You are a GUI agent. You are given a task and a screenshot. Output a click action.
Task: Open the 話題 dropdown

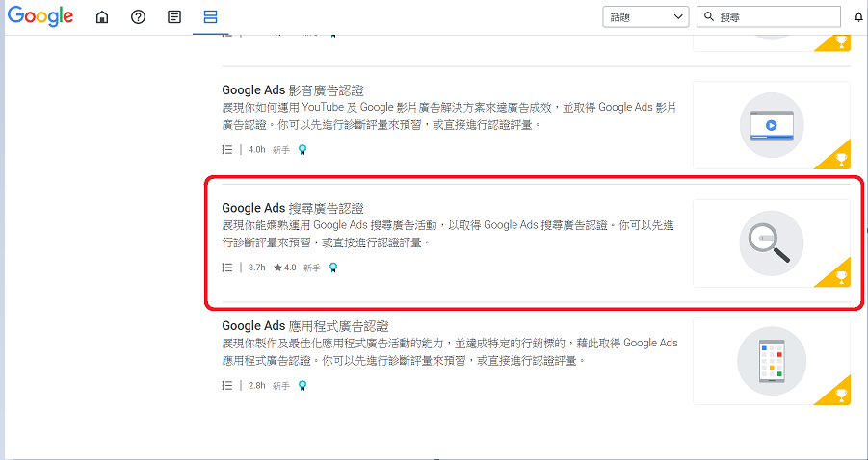[645, 17]
